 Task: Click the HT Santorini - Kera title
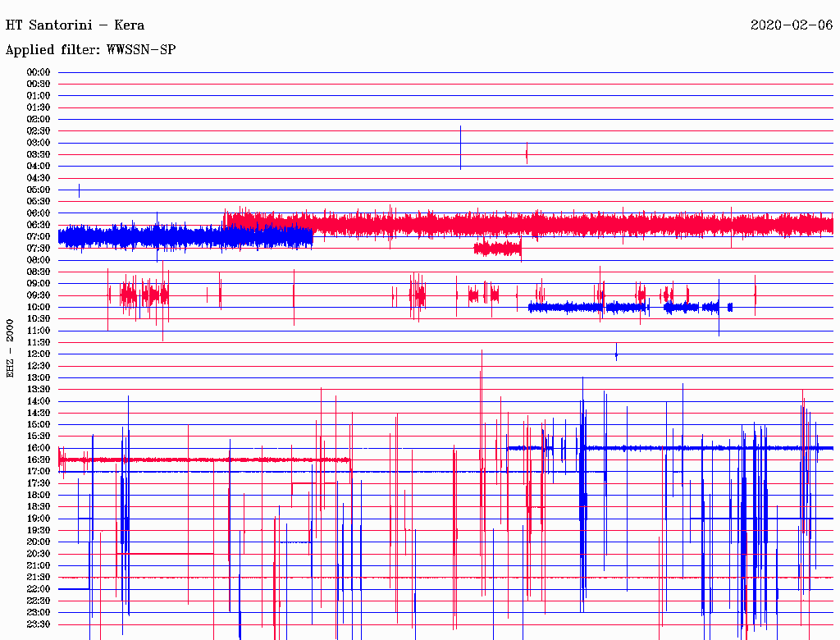point(75,25)
